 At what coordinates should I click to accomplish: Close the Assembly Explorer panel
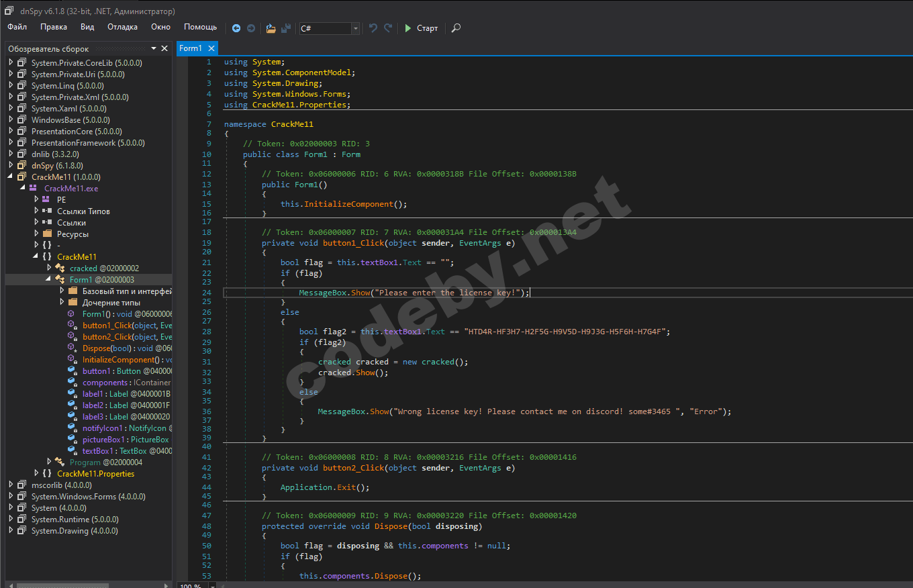click(x=164, y=49)
